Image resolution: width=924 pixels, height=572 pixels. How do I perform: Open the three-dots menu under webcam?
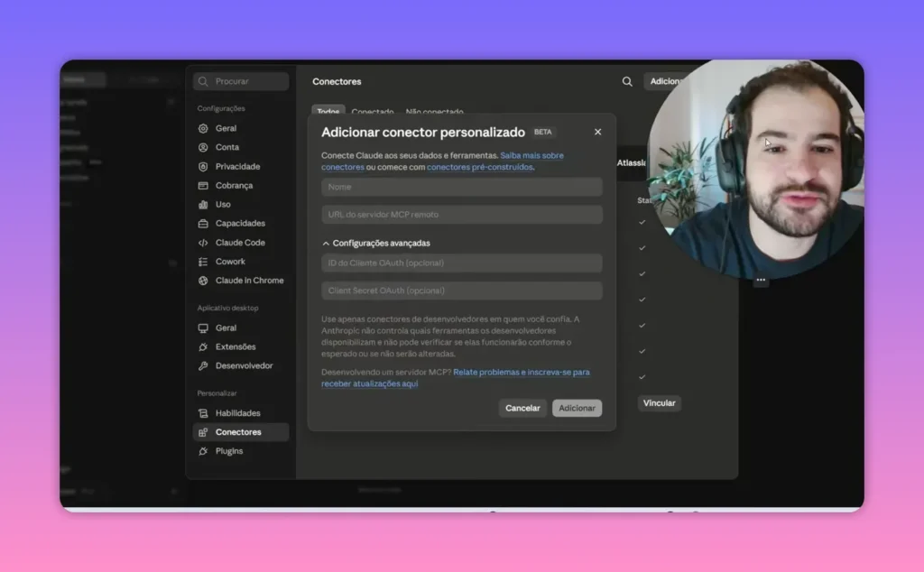coord(761,281)
